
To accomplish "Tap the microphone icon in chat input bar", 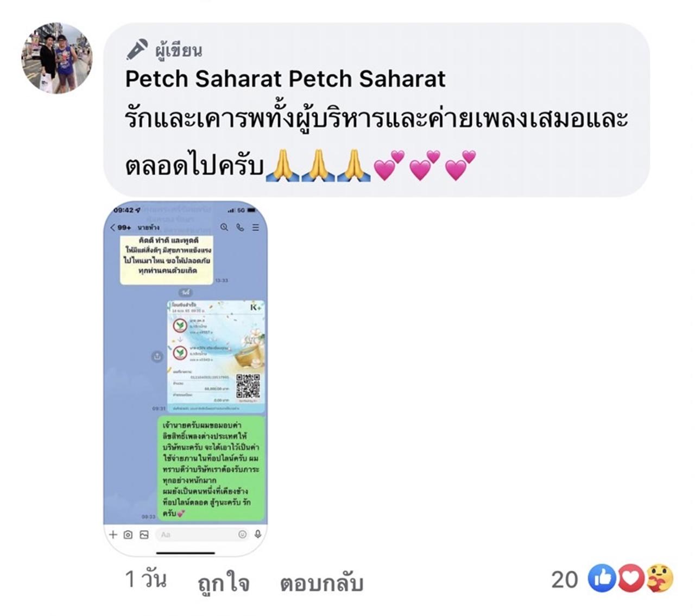I will 258,535.
